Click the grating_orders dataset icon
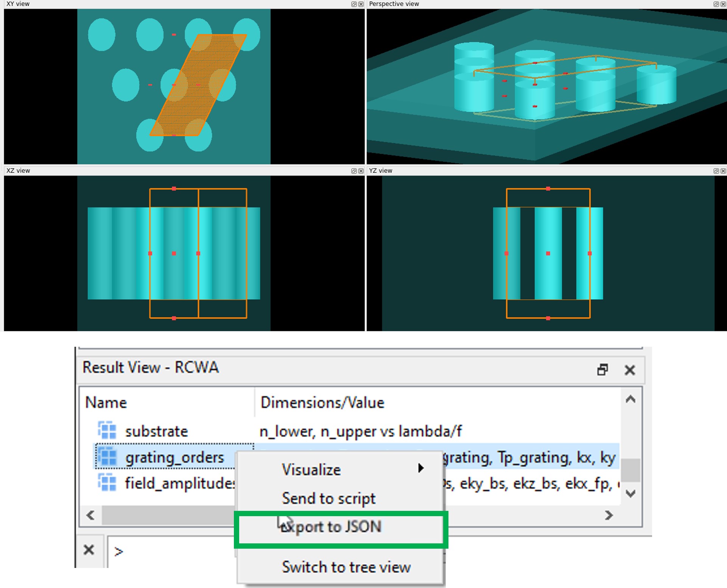727x588 pixels. tap(107, 456)
